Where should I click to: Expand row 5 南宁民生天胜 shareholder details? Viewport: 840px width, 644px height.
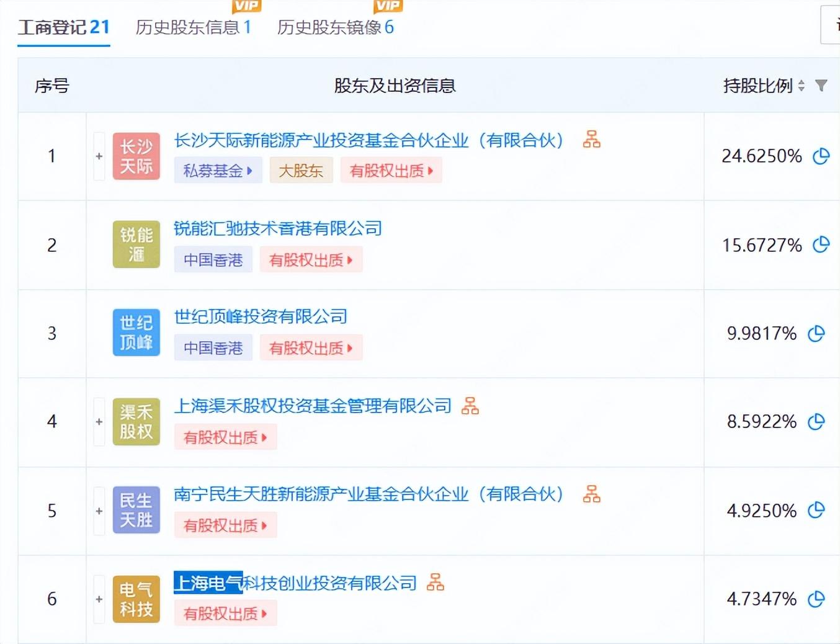click(x=99, y=511)
